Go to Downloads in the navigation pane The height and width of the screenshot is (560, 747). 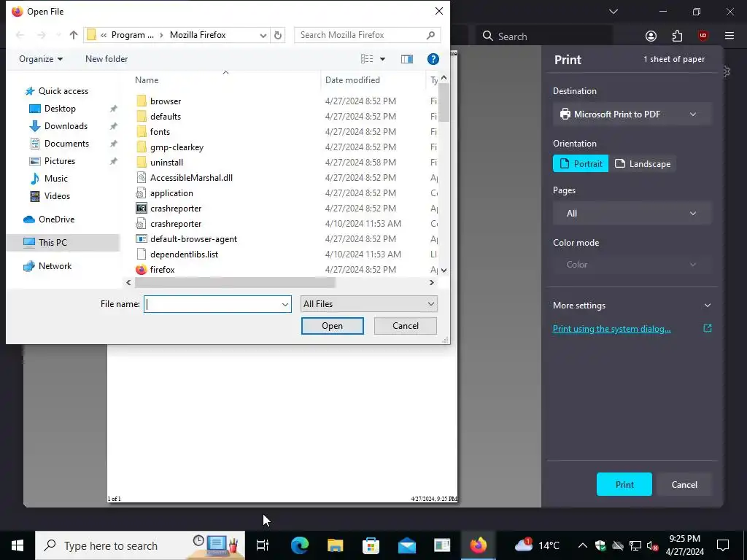click(x=66, y=126)
